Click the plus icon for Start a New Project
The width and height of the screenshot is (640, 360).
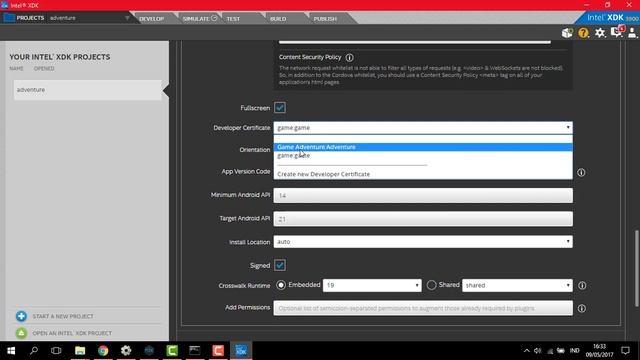click(21, 316)
